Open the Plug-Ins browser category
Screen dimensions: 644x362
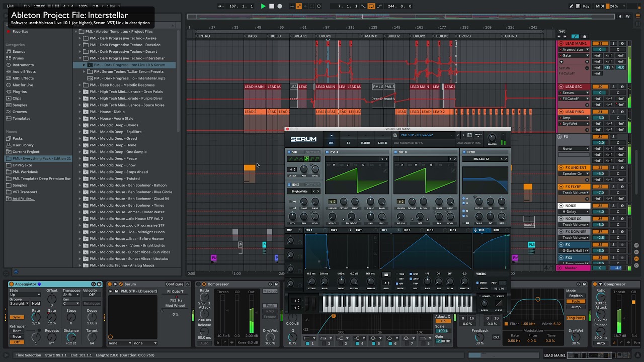(x=20, y=92)
